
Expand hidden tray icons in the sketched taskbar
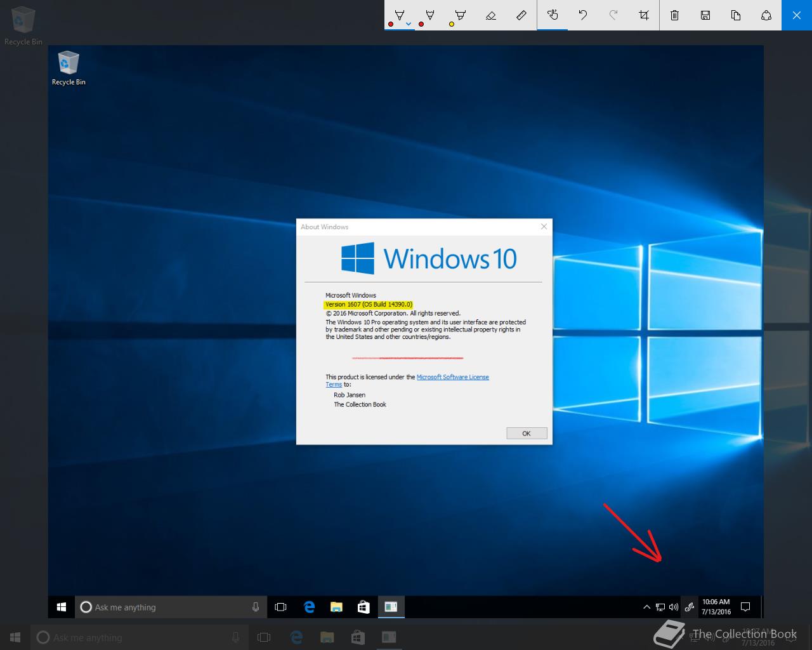pyautogui.click(x=646, y=607)
